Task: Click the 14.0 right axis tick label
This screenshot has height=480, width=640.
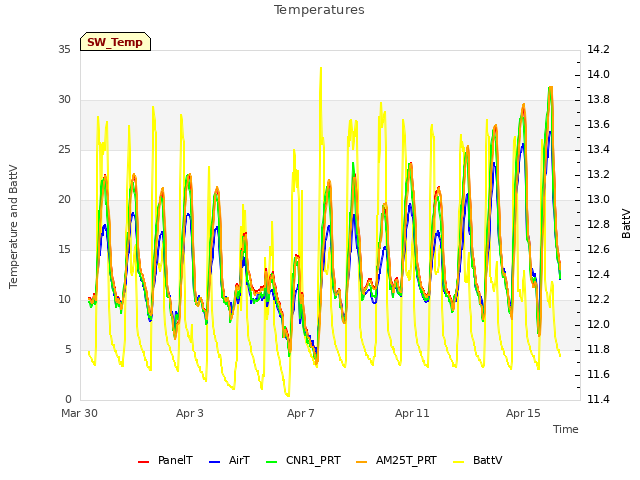Action: pos(598,75)
